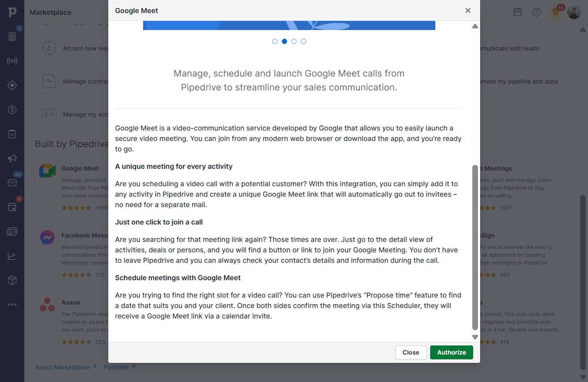Image resolution: width=588 pixels, height=382 pixels.
Task: Open the About Marketplace link
Action: pos(66,367)
